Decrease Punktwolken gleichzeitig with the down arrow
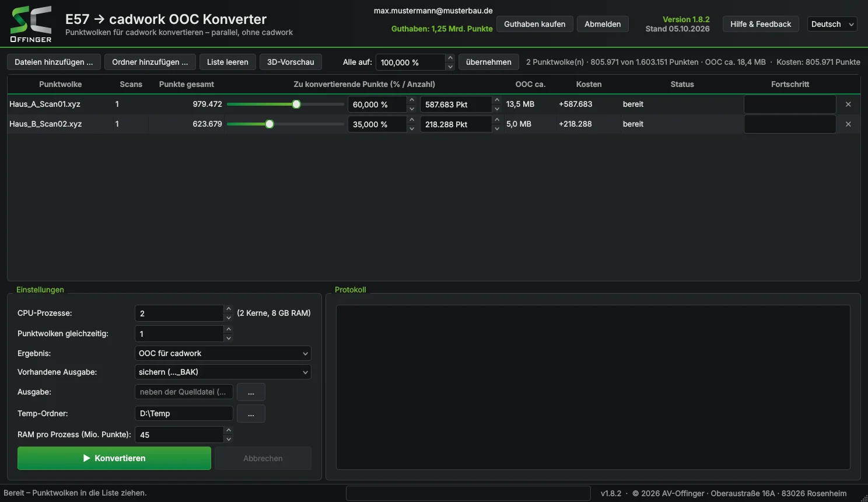 [x=229, y=338]
